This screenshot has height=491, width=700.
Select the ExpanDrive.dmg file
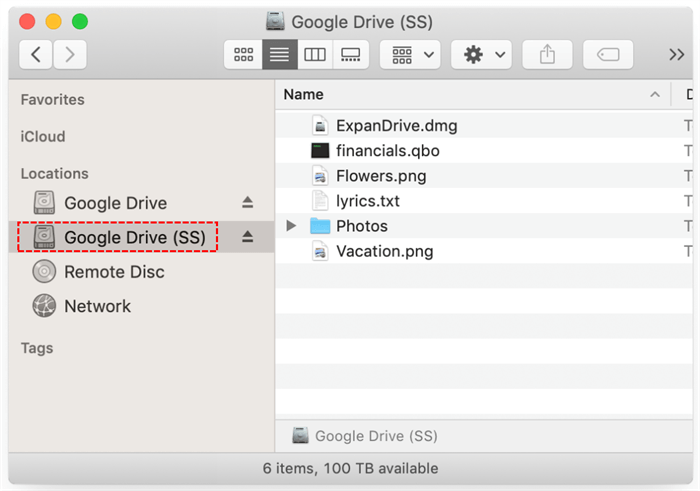click(396, 126)
